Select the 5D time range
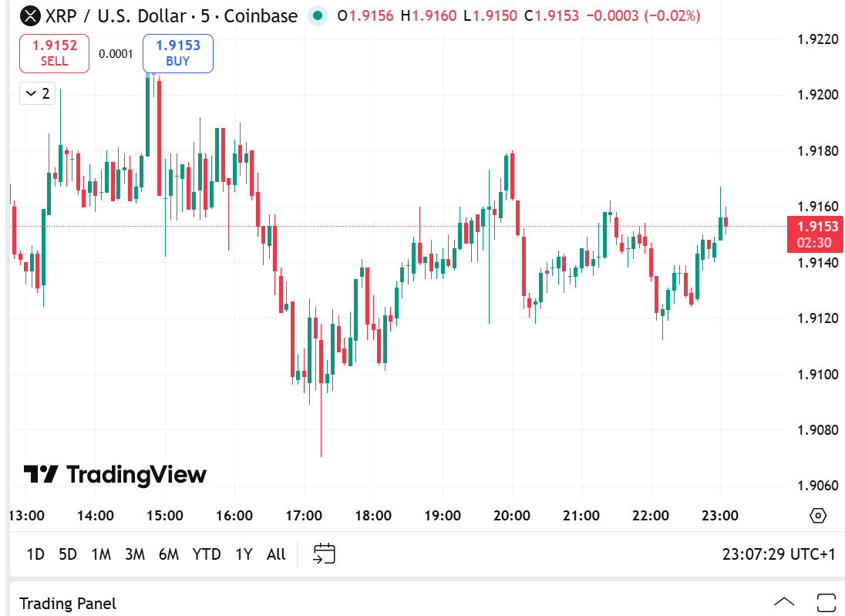This screenshot has height=616, width=845. [x=68, y=554]
